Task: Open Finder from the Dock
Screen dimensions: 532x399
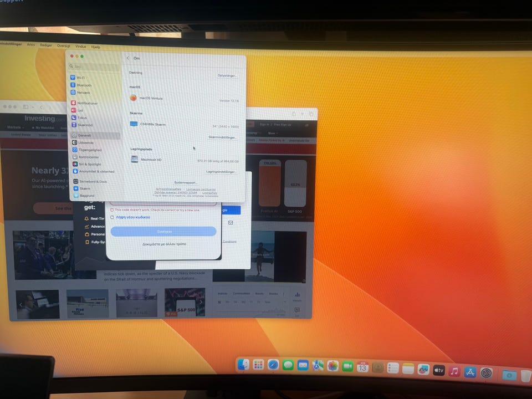Action: (243, 365)
